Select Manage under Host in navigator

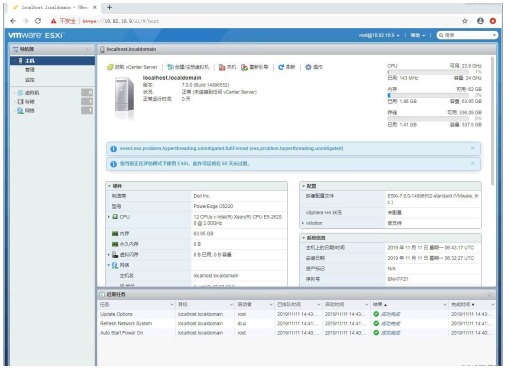pyautogui.click(x=30, y=70)
